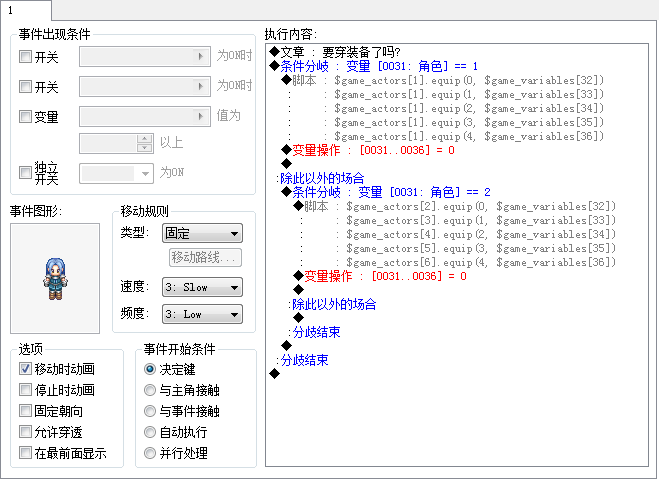This screenshot has width=659, height=480.
Task: Select the 与主角接触 trigger radio button
Action: point(150,390)
